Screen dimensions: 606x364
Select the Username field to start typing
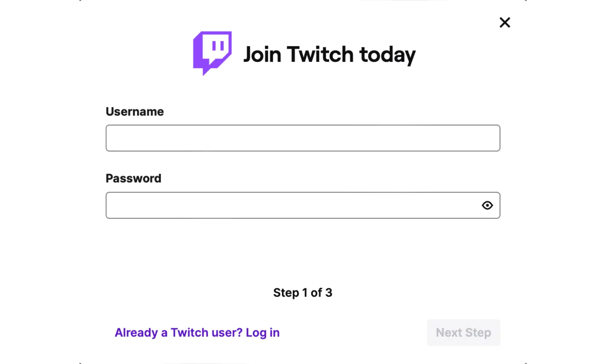(x=303, y=138)
